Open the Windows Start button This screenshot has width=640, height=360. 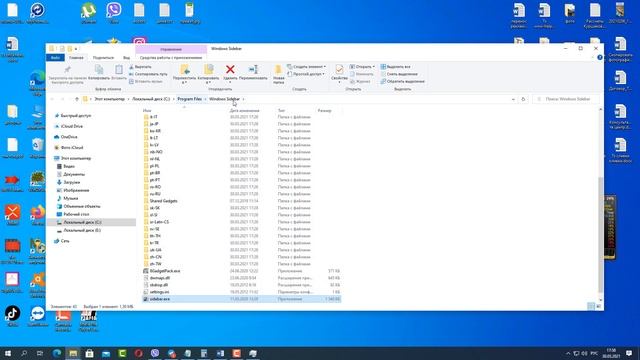click(x=7, y=353)
